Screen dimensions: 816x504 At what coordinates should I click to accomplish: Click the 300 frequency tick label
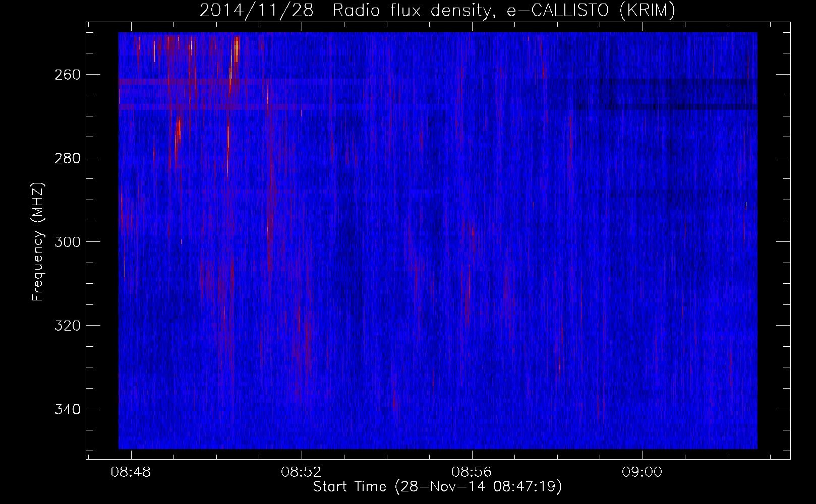click(x=67, y=242)
